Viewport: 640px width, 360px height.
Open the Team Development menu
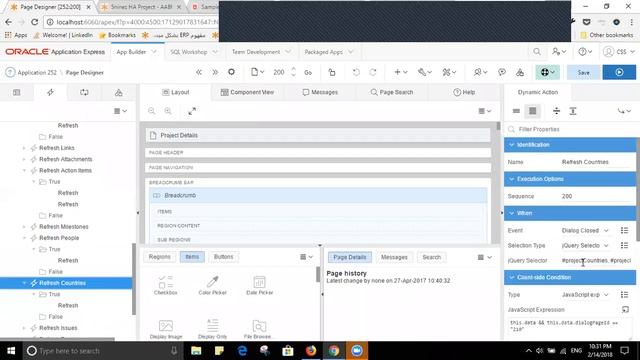(261, 52)
